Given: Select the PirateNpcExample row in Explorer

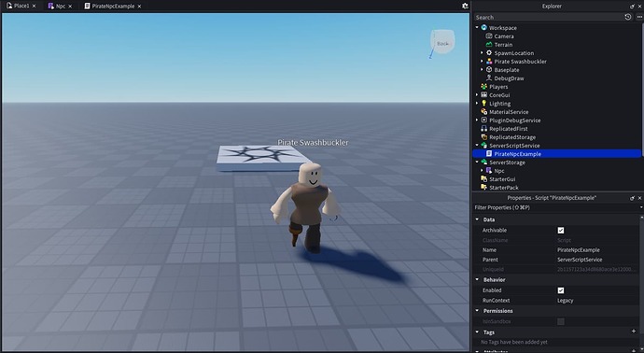Looking at the screenshot, I should pos(556,154).
